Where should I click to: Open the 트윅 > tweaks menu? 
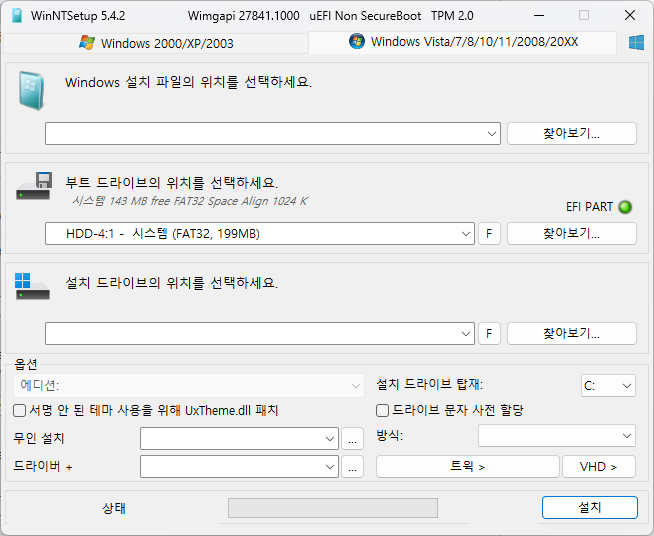point(468,466)
